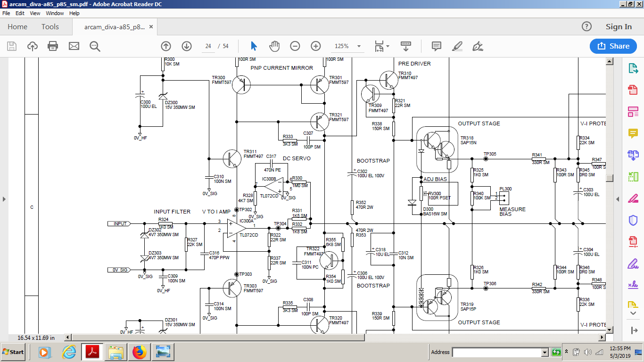
Task: Open Create PDF tool in side panel
Action: coord(633,90)
